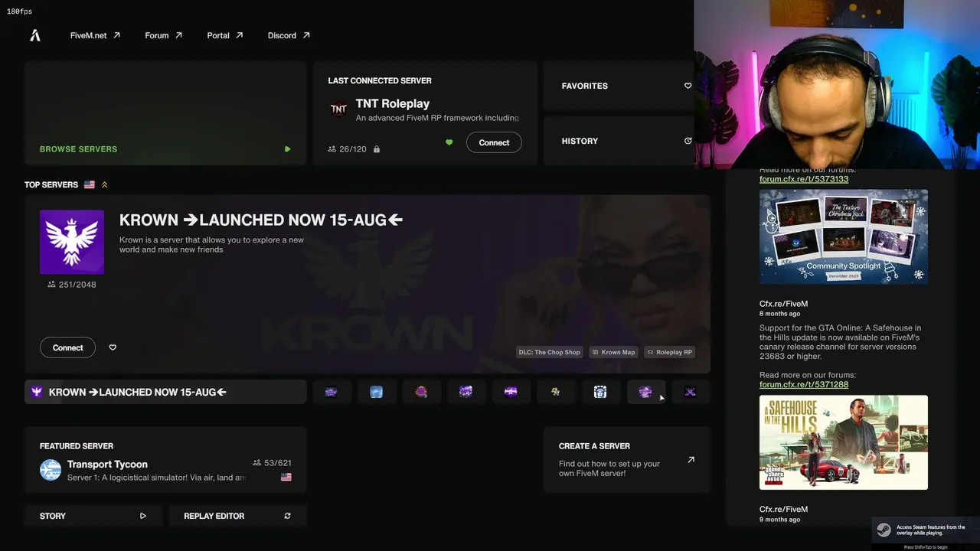Image resolution: width=980 pixels, height=551 pixels.
Task: Select the third server icon after the KROWN tab
Action: pyautogui.click(x=421, y=392)
